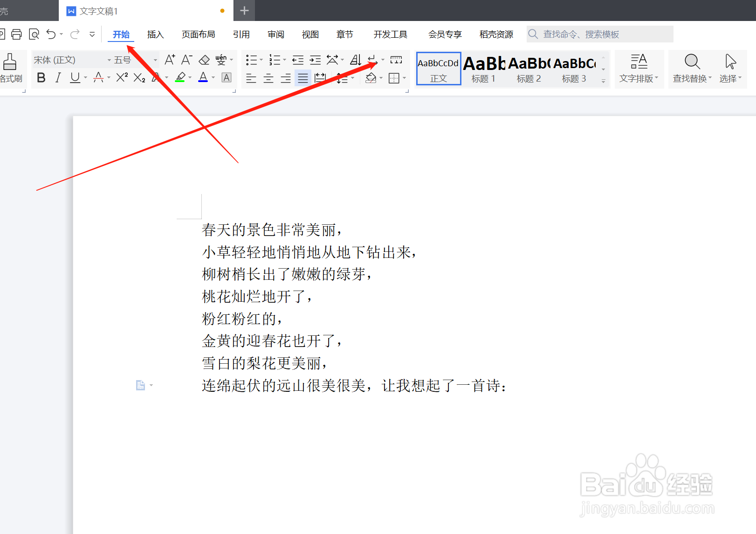Expand the highlight color dropdown arrow
Screen dimensions: 756x534
189,78
